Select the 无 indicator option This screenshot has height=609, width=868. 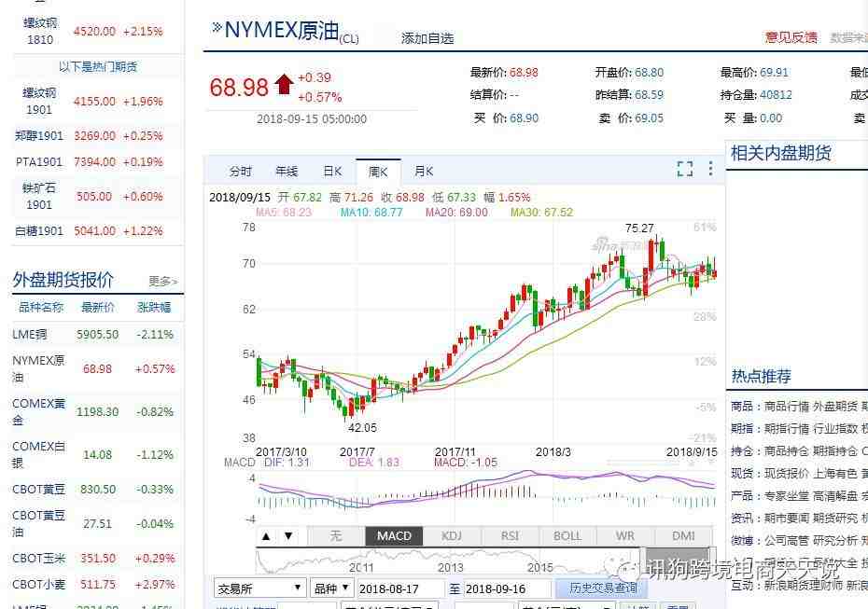point(336,536)
